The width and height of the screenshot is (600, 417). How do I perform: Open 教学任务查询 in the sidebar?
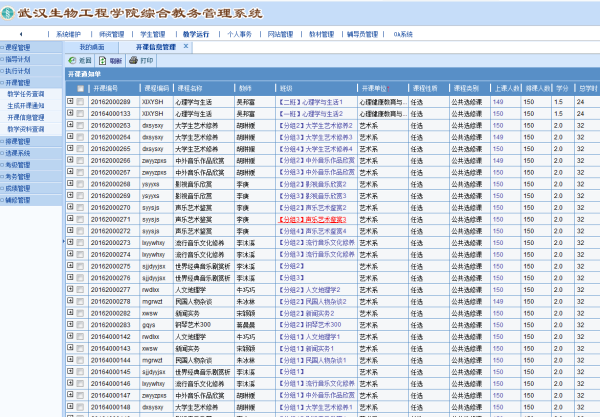[26, 94]
